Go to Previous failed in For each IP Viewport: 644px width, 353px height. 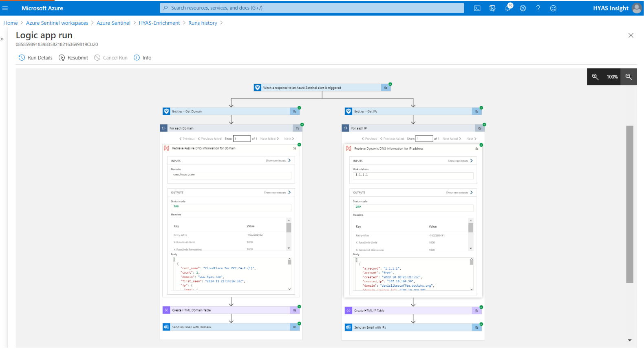[x=392, y=139]
